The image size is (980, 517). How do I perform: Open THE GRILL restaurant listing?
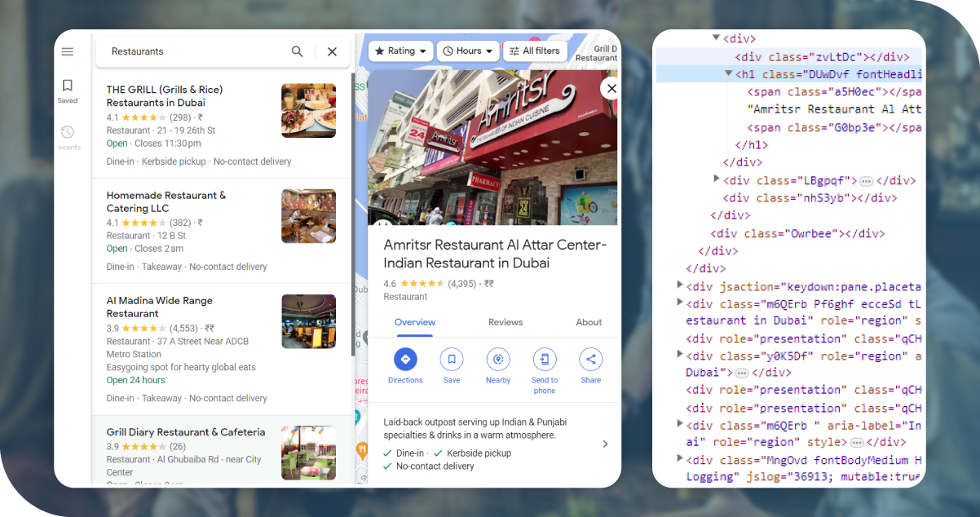(165, 90)
